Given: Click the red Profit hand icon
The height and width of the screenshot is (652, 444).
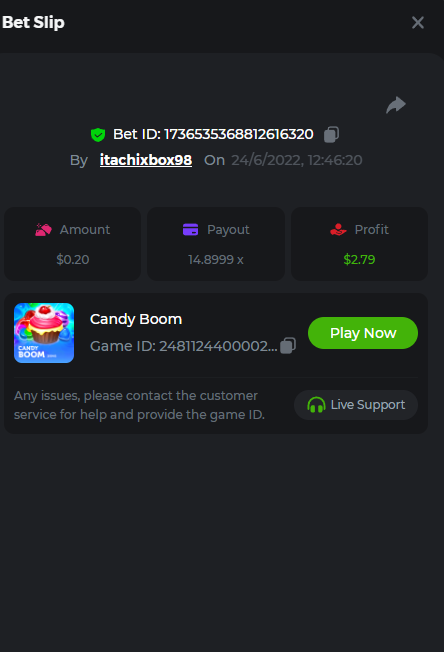Looking at the screenshot, I should pos(338,230).
